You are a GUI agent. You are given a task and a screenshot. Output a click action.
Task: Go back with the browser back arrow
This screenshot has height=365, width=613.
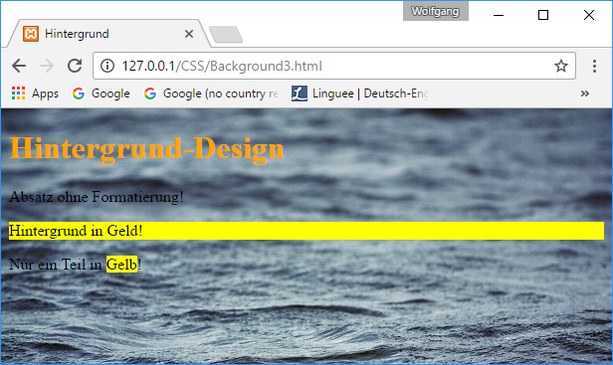tap(19, 66)
